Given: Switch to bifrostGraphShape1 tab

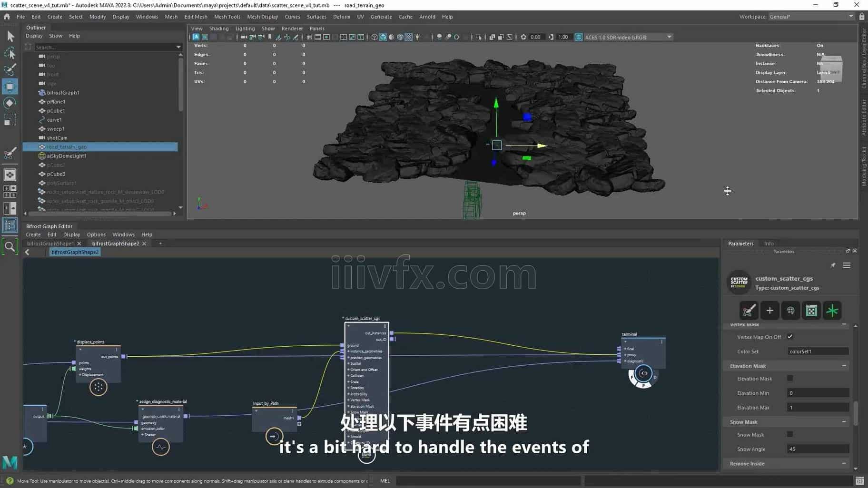Looking at the screenshot, I should pos(50,244).
